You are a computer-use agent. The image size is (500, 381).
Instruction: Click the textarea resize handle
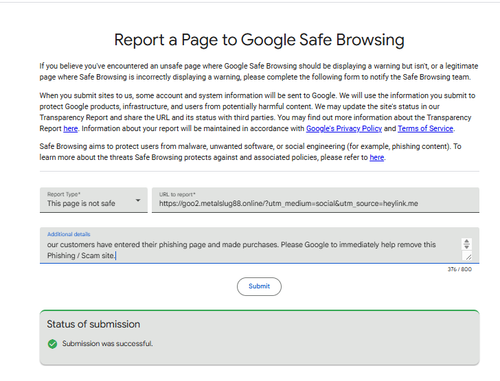(x=468, y=256)
